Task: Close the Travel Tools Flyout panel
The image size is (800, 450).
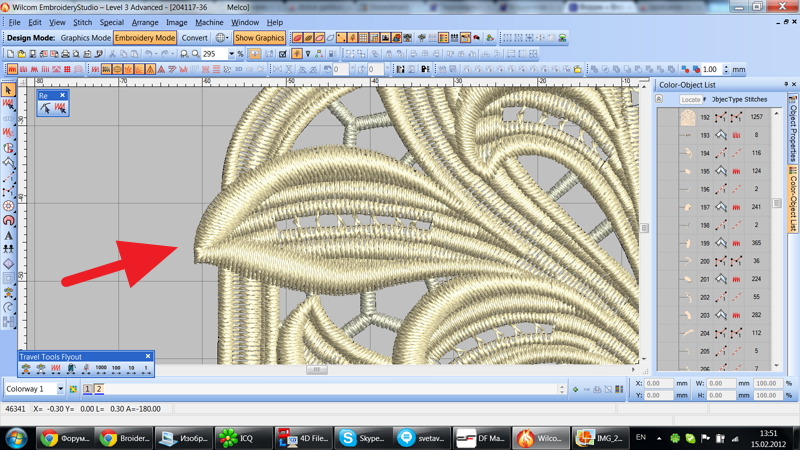Action: (148, 356)
